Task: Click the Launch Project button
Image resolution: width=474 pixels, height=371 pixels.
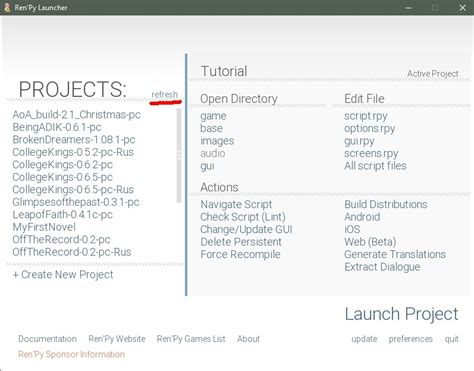Action: click(401, 314)
